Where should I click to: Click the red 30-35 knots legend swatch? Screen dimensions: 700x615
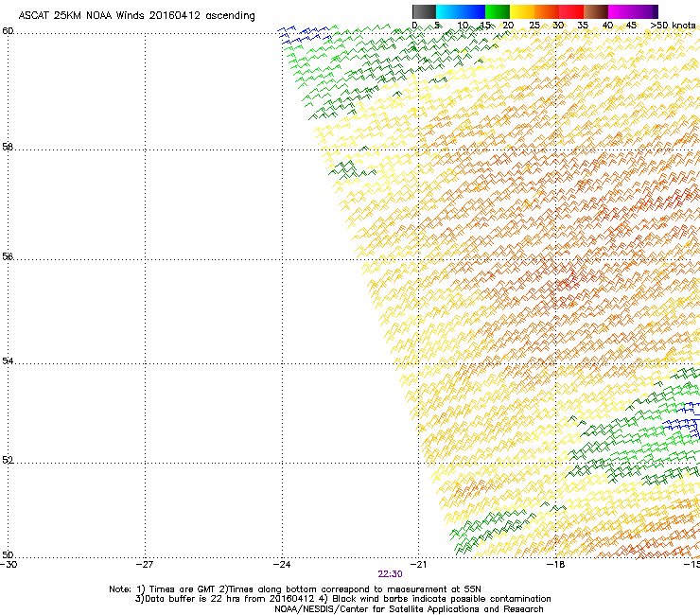point(571,11)
